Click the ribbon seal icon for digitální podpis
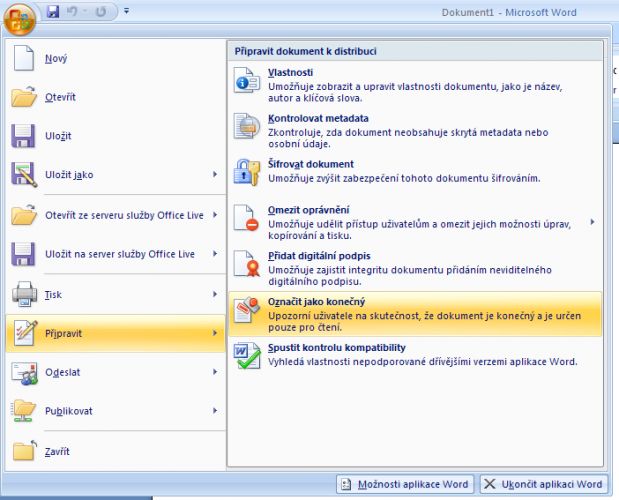619x500 pixels. point(247,263)
